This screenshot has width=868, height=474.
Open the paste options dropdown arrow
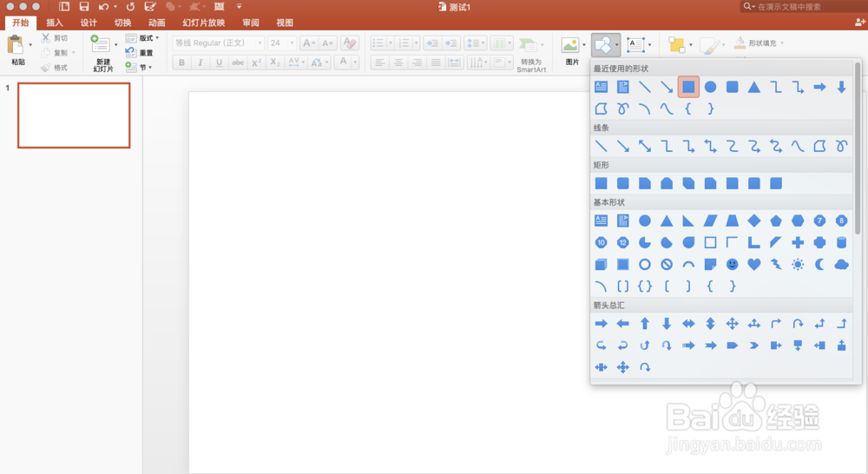coord(30,44)
